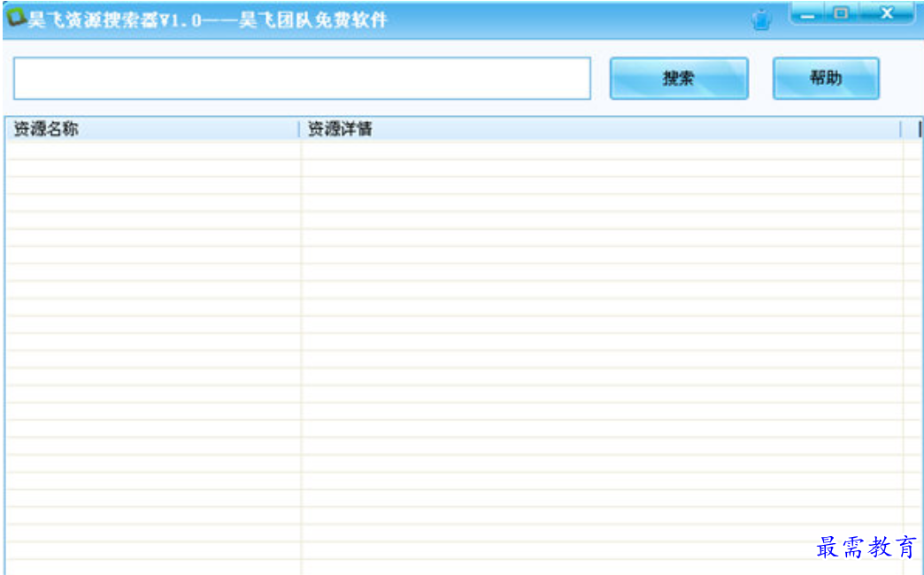Close the 昊飞资源搜索器 window
The height and width of the screenshot is (575, 924).
click(887, 13)
